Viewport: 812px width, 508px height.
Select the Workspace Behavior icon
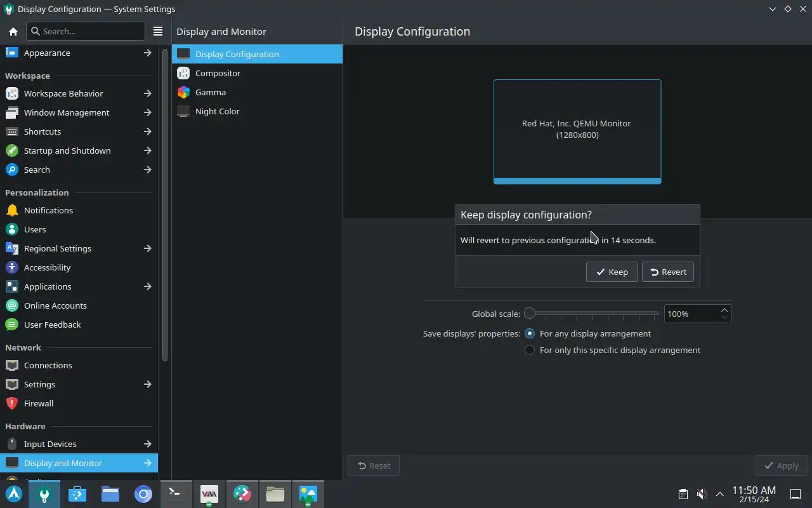pyautogui.click(x=11, y=93)
